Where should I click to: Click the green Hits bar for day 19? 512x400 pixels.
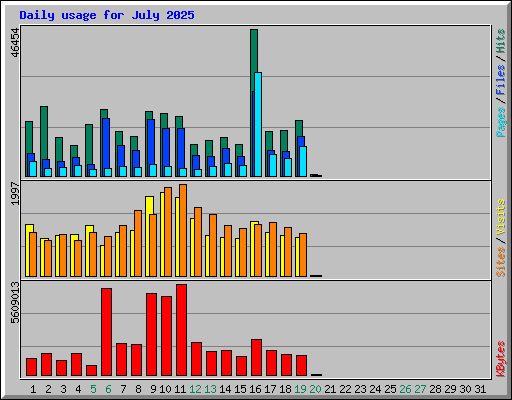[299, 128]
